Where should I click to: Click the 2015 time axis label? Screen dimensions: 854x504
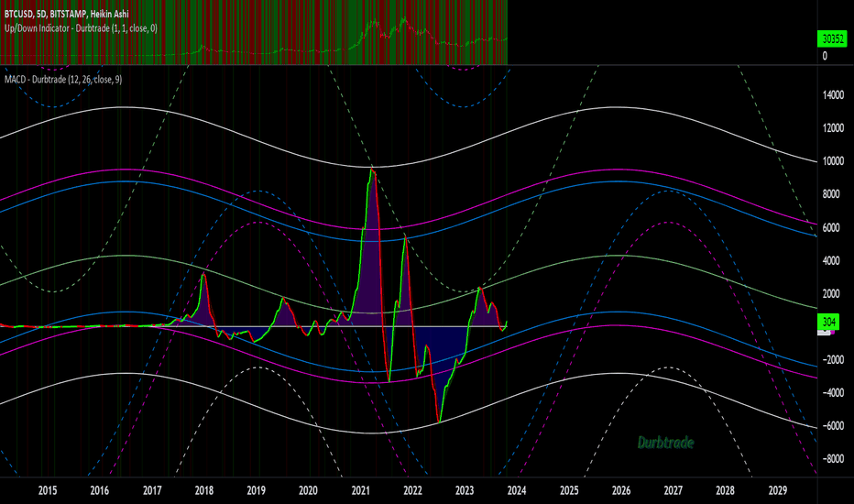coord(48,490)
